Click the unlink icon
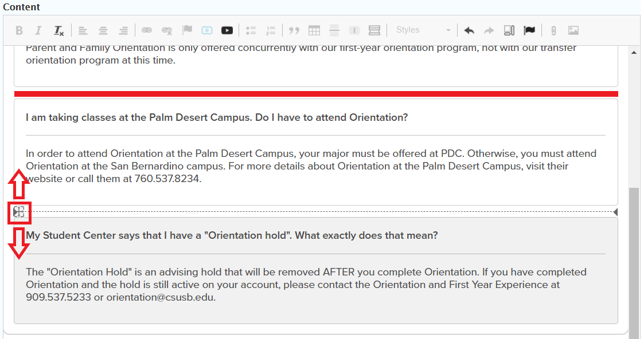Viewport: 644px width, 339px height. click(x=167, y=30)
